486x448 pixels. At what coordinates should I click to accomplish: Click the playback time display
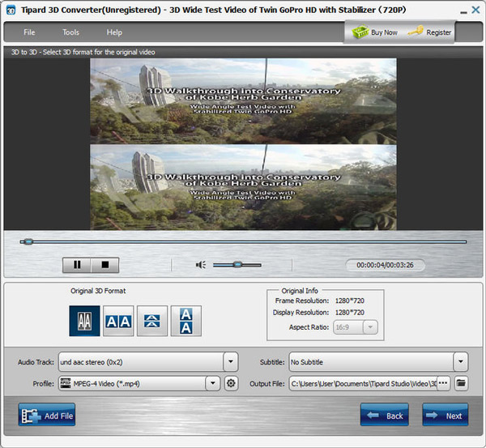click(x=385, y=265)
